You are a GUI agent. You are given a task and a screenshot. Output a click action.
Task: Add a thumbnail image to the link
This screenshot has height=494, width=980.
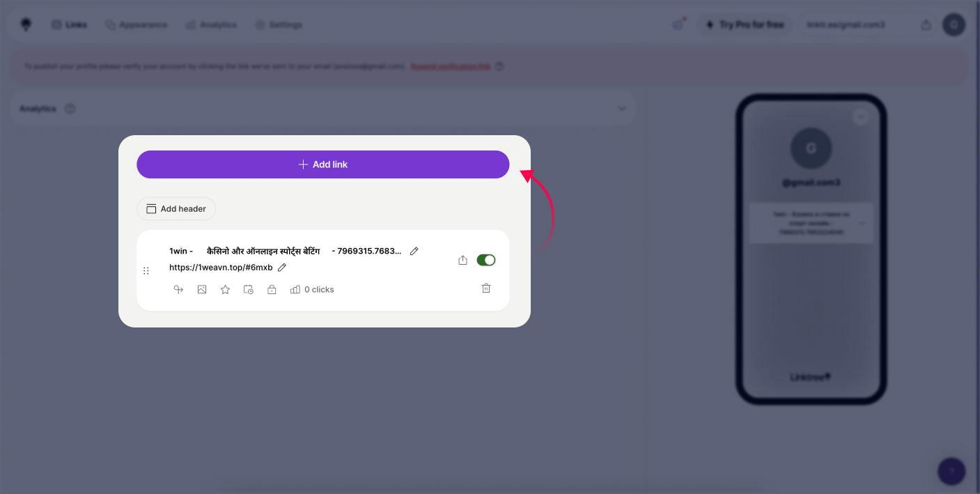point(202,289)
